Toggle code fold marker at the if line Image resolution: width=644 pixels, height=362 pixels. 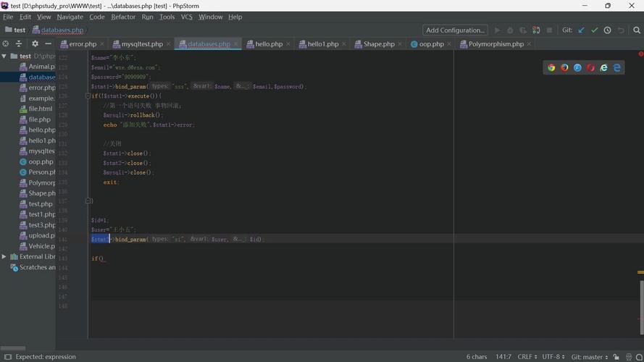(x=88, y=96)
